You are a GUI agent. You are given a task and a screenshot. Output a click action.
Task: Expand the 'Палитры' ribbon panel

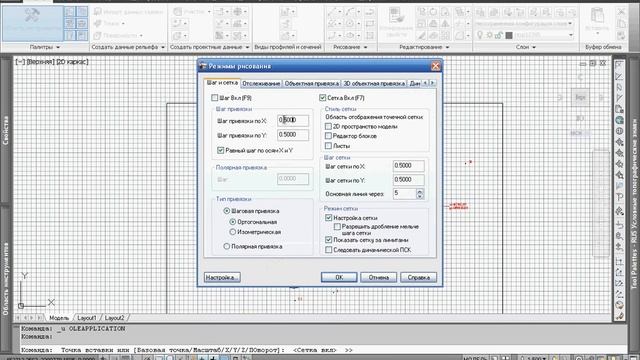pyautogui.click(x=44, y=47)
